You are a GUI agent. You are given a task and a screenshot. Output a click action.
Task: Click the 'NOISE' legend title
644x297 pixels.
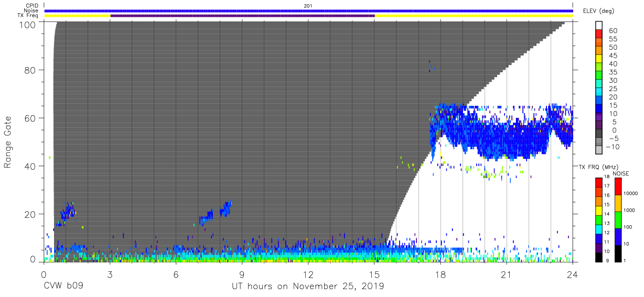pyautogui.click(x=622, y=173)
